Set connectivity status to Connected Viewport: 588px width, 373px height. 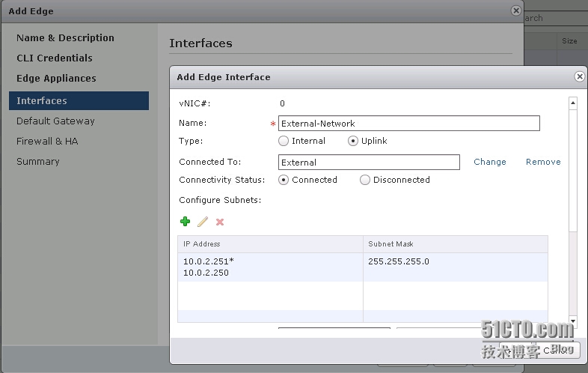click(x=284, y=180)
